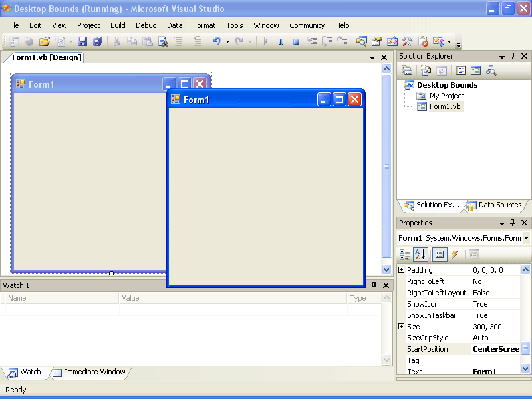Toggle auto-hide pin on Solution Explorer

(x=512, y=57)
